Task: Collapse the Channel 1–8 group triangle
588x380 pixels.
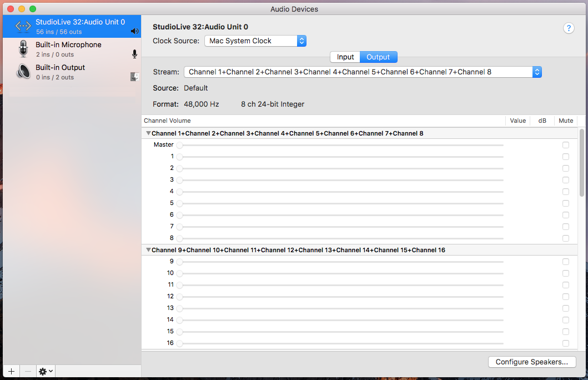Action: (x=148, y=133)
